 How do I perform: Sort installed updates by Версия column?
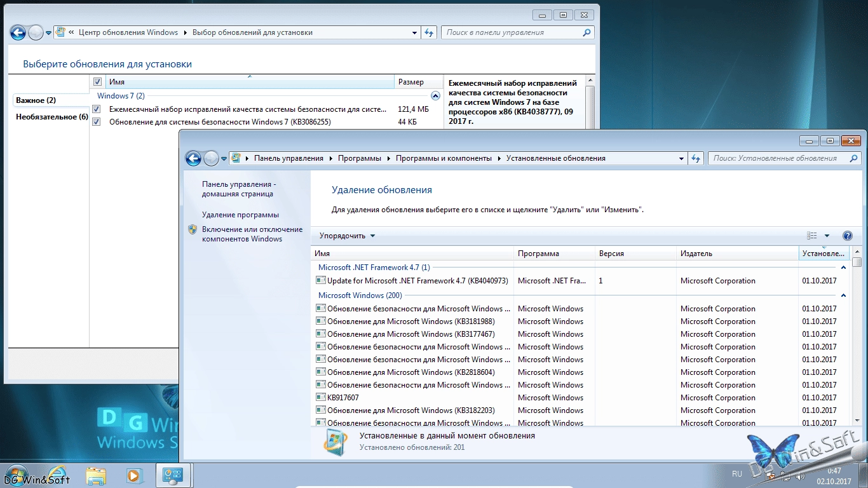(x=635, y=254)
